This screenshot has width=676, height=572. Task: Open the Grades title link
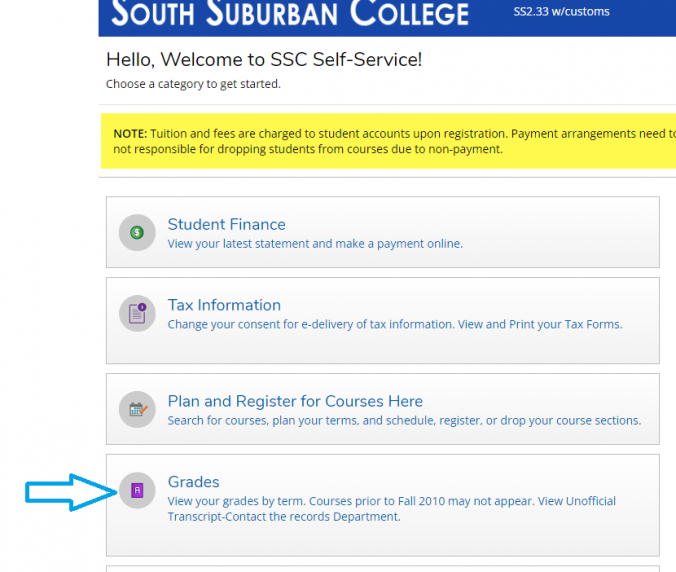[193, 482]
